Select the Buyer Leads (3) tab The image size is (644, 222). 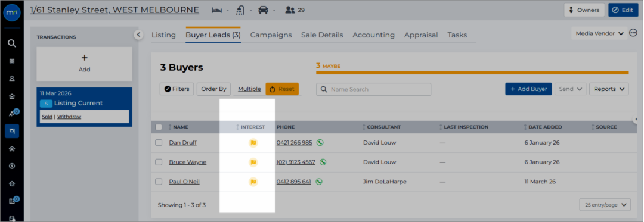tap(213, 35)
